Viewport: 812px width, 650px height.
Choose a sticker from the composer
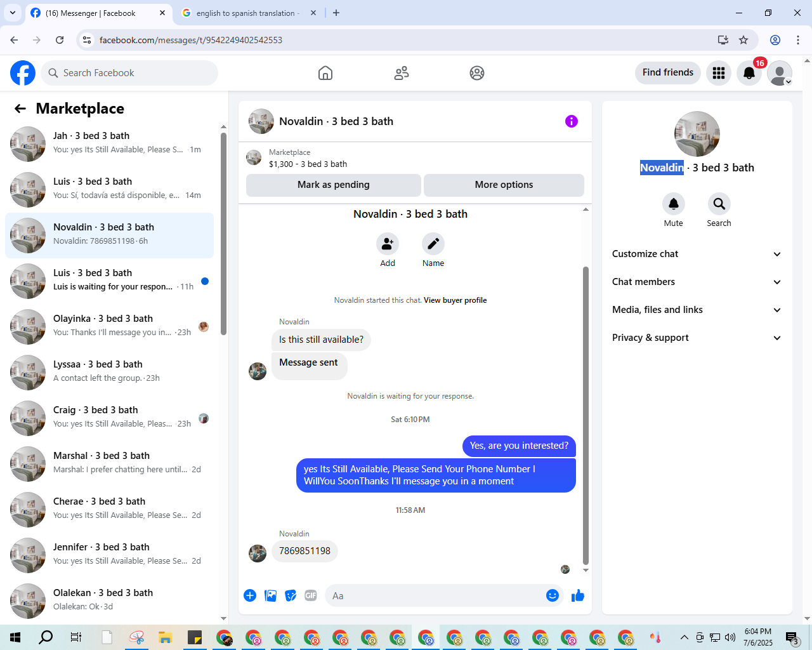point(291,595)
